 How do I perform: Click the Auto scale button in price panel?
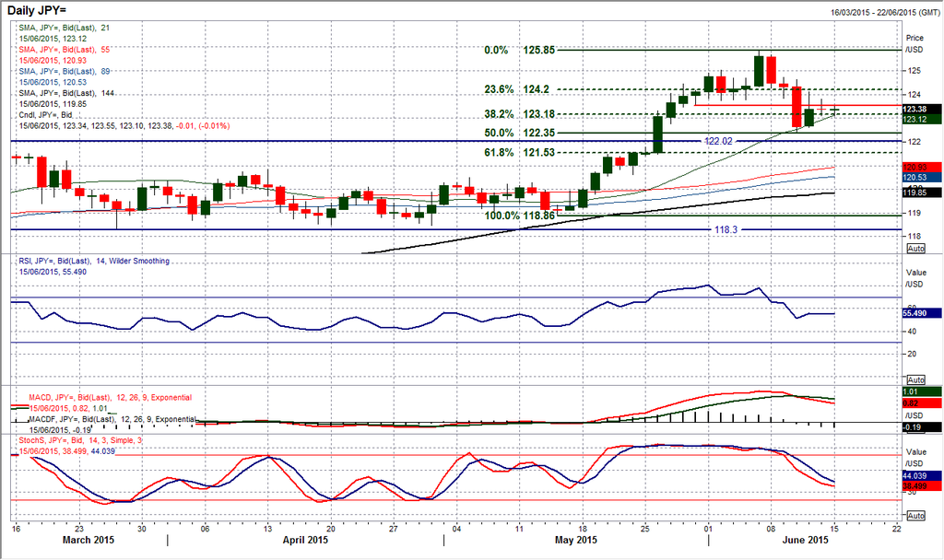pos(915,249)
